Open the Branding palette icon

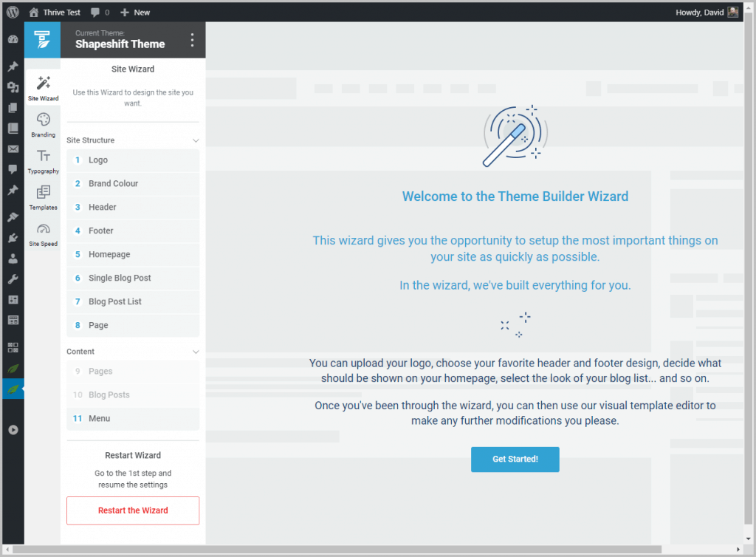pos(44,120)
